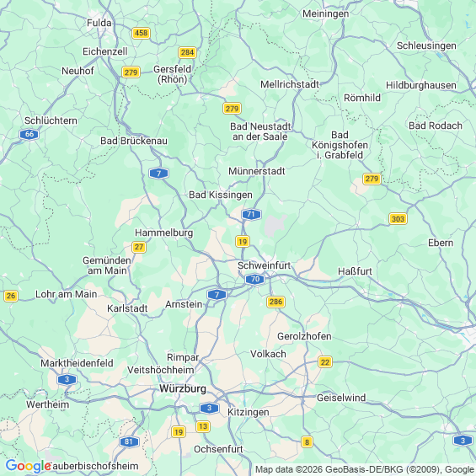
Task: Select the Meiningen town label
Action: point(326,13)
